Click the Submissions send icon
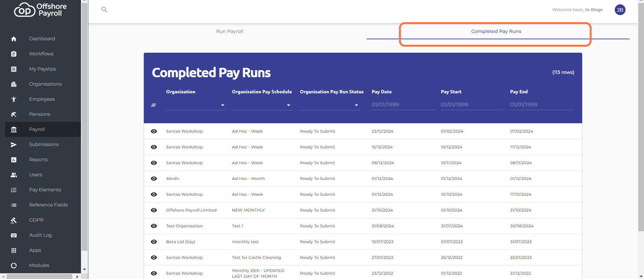Image resolution: width=644 pixels, height=279 pixels. click(14, 145)
